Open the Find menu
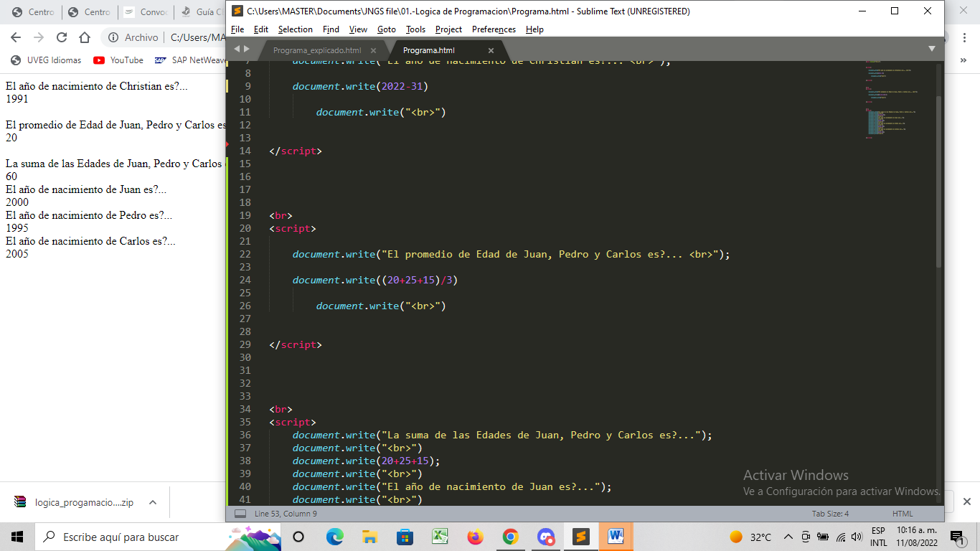Viewport: 980px width, 551px height. tap(331, 29)
